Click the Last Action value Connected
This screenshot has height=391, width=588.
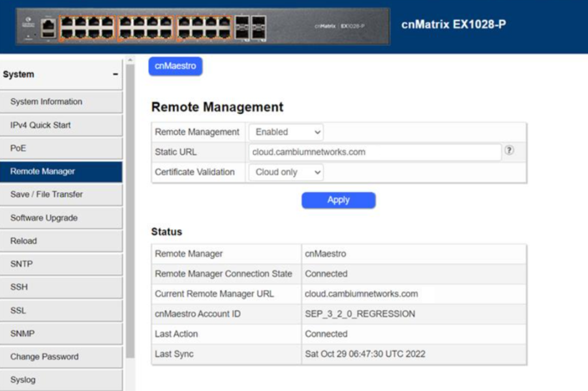(x=326, y=334)
